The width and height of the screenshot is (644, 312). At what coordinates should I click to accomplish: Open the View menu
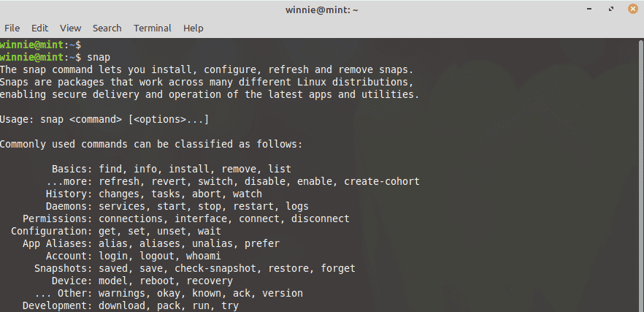(70, 28)
